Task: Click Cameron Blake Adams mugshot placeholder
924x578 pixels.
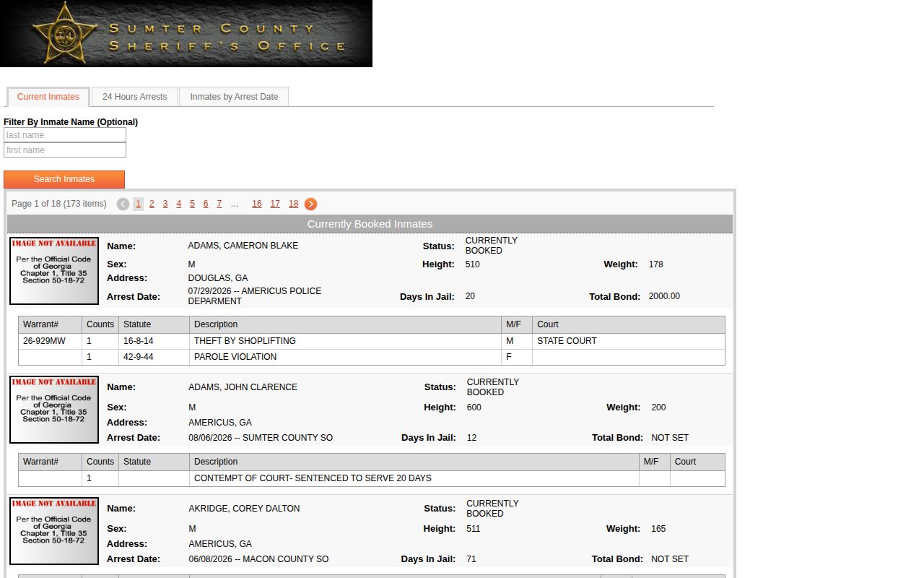Action: 54,271
